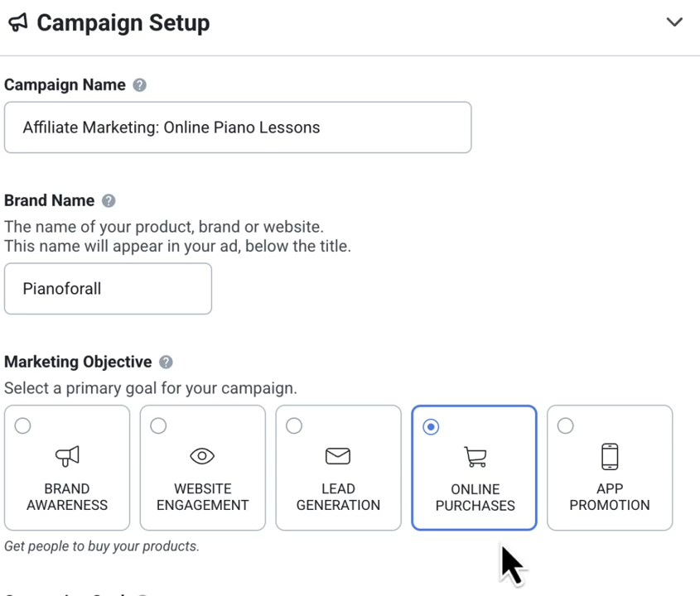The height and width of the screenshot is (596, 700).
Task: Select the Lead Generation radio button
Action: pyautogui.click(x=294, y=425)
